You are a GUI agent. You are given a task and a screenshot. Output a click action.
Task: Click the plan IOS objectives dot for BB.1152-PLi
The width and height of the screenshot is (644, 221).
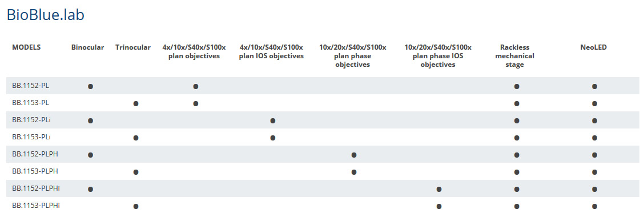coord(273,120)
